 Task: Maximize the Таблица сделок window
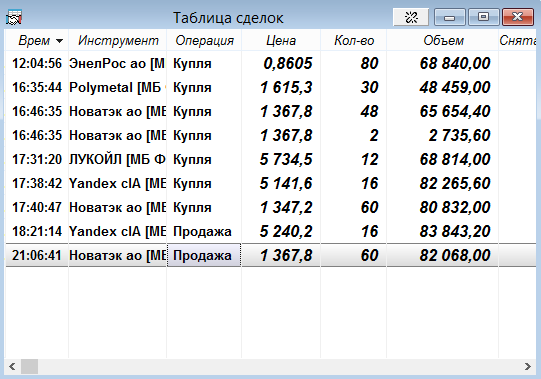(x=483, y=17)
